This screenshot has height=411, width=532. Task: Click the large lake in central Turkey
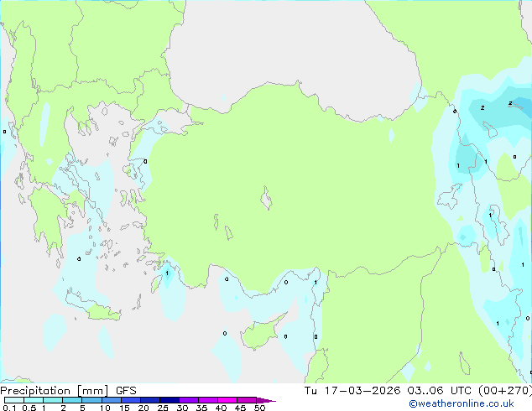point(266,198)
